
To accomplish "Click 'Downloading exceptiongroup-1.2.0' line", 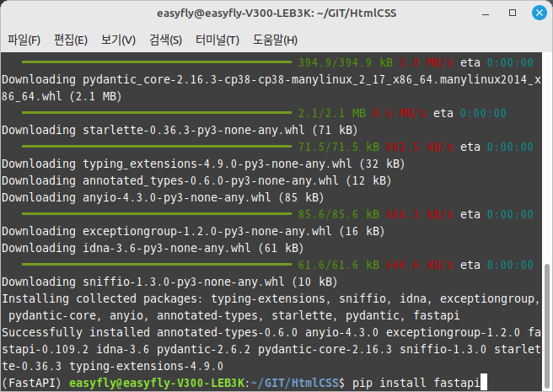I will click(193, 231).
